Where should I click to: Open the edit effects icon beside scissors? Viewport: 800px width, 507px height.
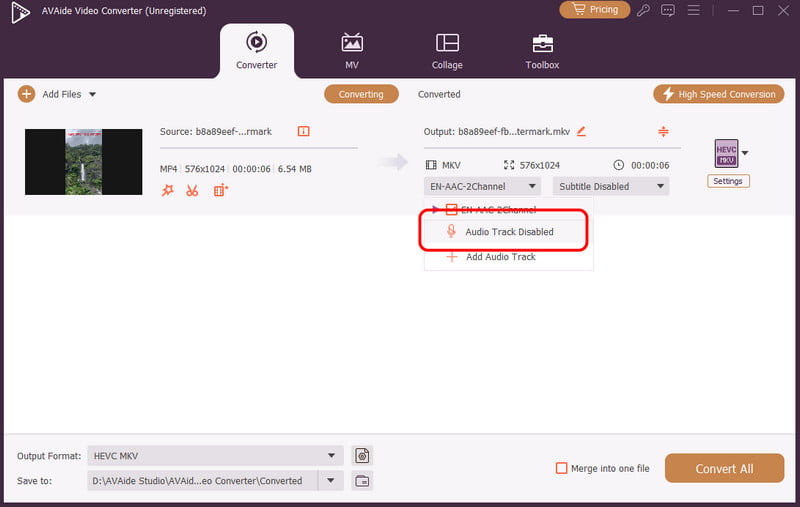point(221,190)
